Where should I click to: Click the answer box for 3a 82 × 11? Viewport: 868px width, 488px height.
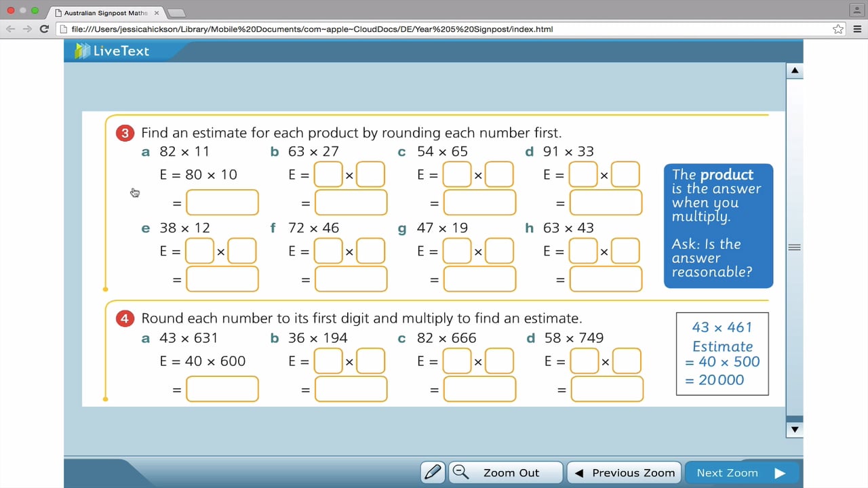tap(222, 203)
